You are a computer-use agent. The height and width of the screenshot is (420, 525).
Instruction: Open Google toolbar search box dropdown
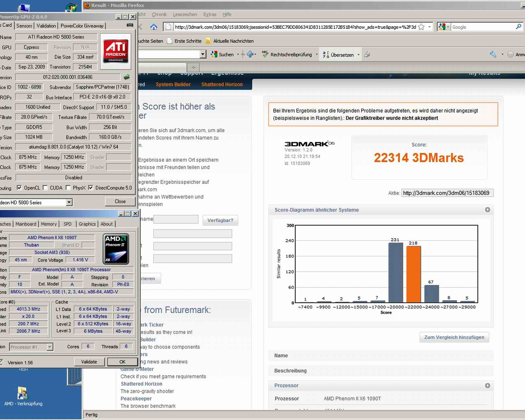pyautogui.click(x=203, y=54)
